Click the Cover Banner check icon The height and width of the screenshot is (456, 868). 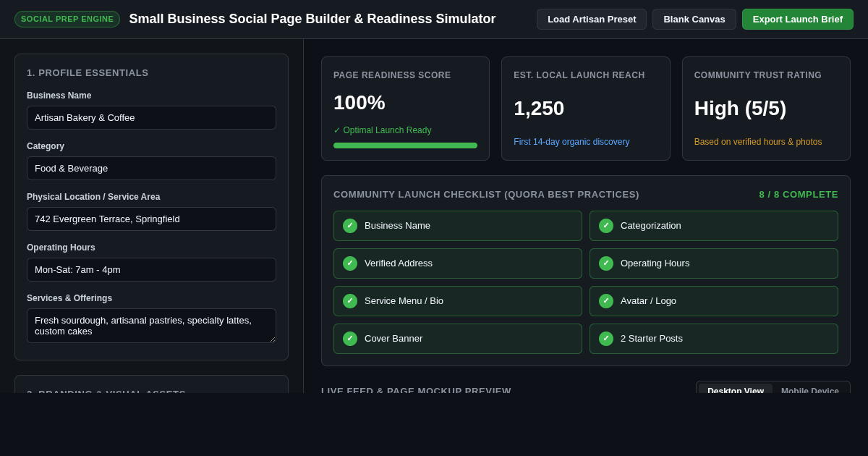[x=350, y=339]
